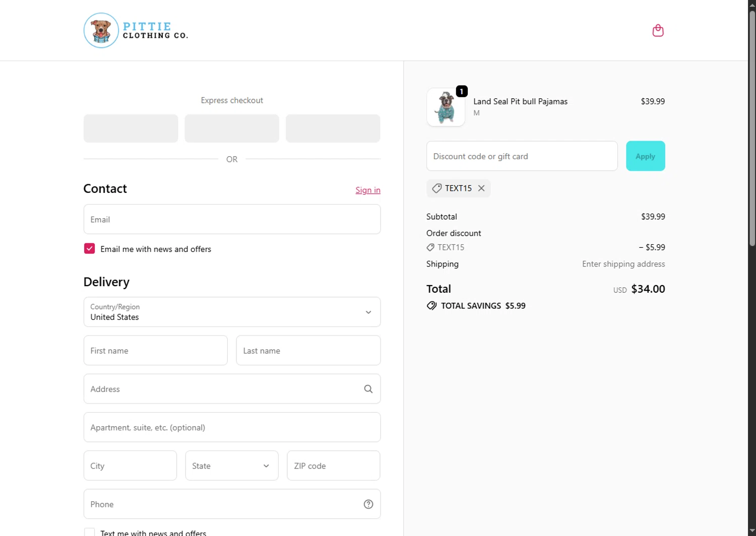756x536 pixels.
Task: Focus the Email input field
Action: pyautogui.click(x=232, y=219)
